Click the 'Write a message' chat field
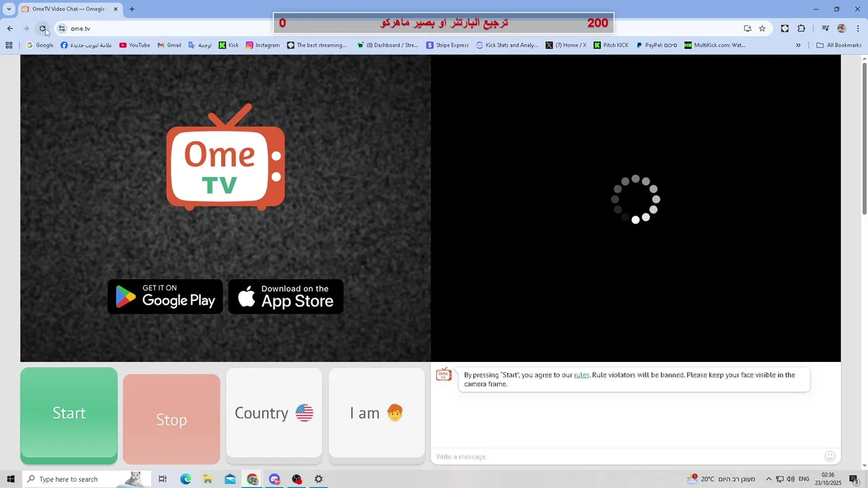 coord(627,457)
